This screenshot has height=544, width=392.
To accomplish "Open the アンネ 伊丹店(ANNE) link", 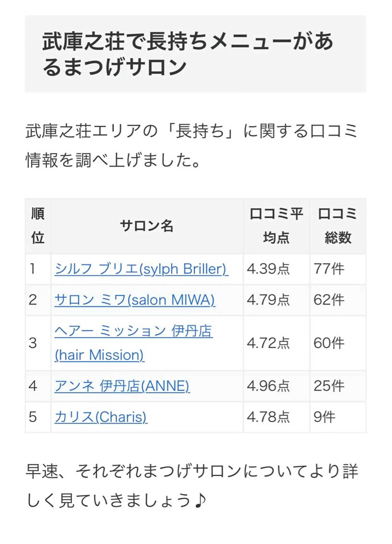I will pos(122,386).
